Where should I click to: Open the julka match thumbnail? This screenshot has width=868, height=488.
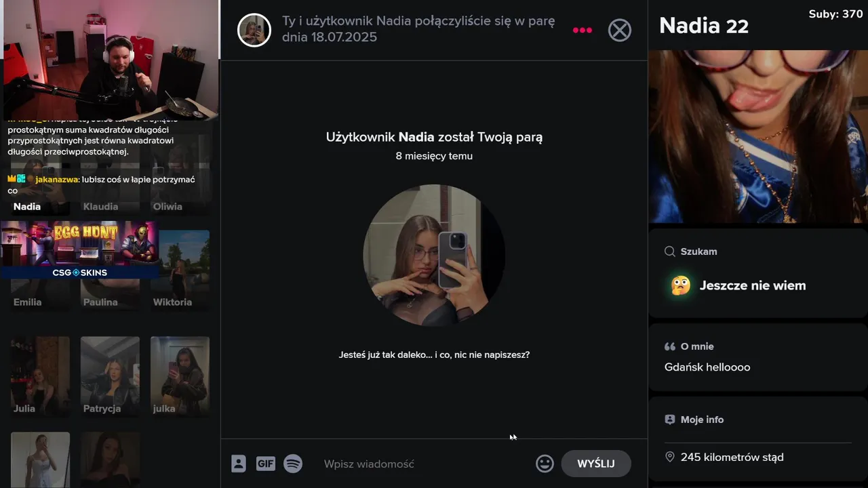pos(180,376)
